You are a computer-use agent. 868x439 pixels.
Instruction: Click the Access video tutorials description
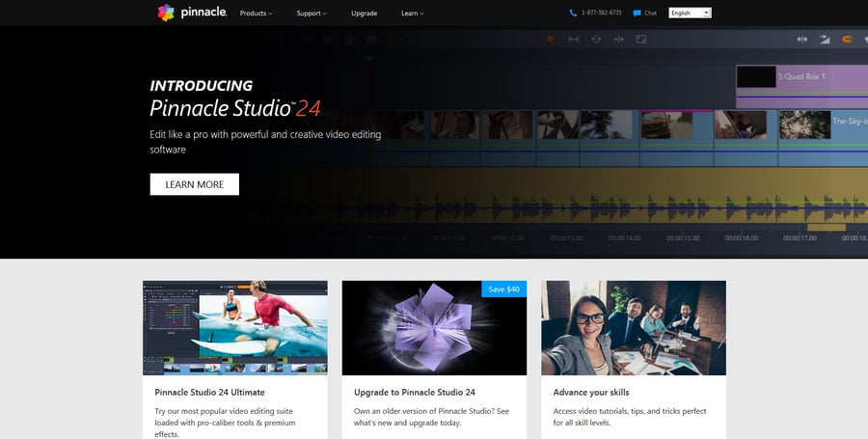630,417
